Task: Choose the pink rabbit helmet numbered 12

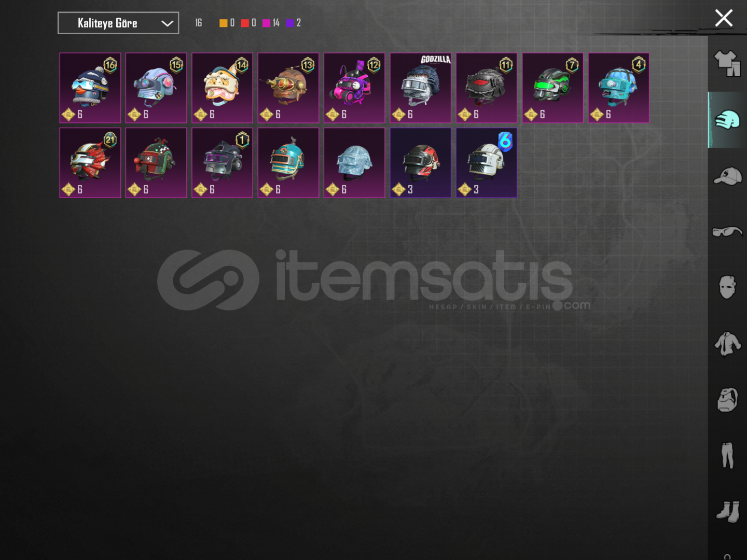Action: pos(354,88)
